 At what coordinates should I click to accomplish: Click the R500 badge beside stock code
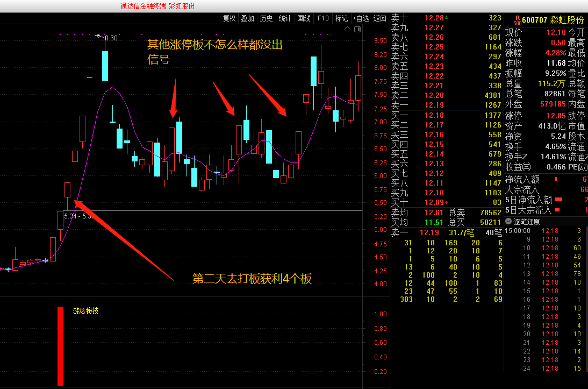pos(517,20)
